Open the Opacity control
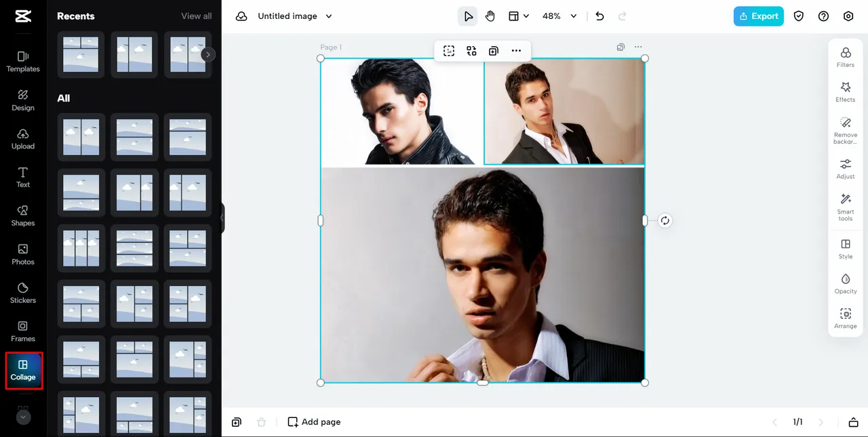Screen dimensions: 868x437 [x=845, y=283]
